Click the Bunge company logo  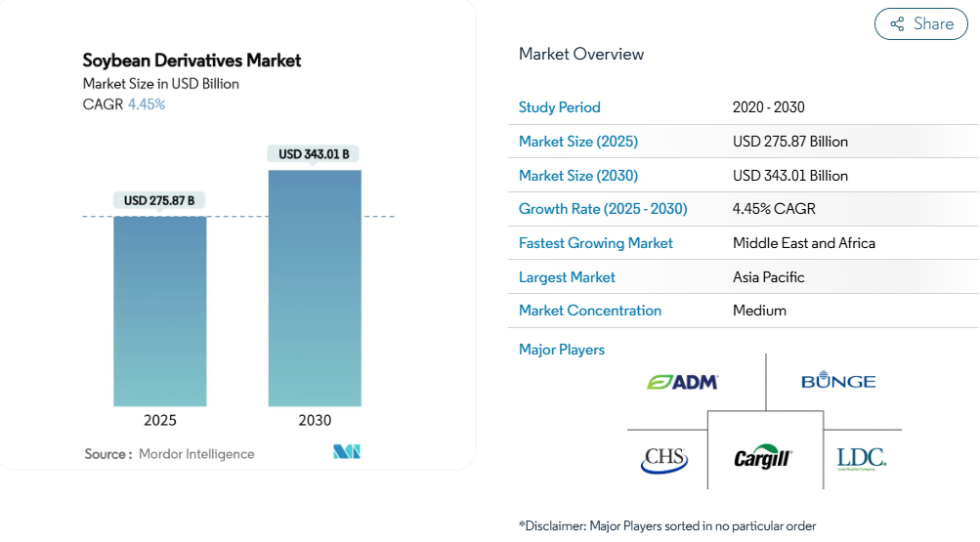(x=837, y=381)
